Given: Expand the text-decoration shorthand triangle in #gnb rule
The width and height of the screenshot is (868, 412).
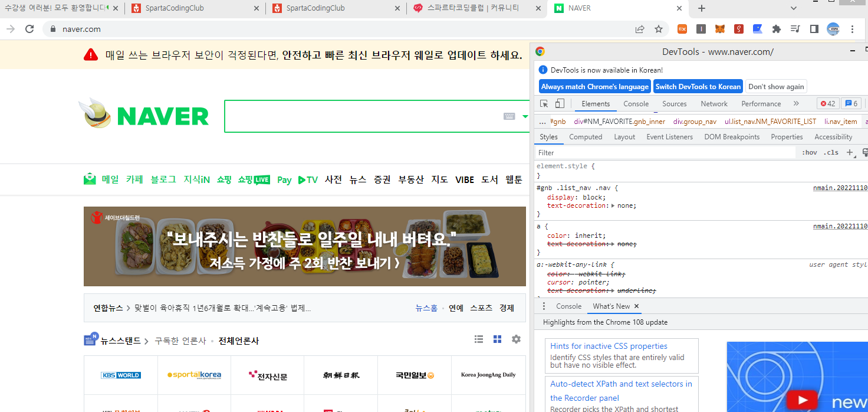Looking at the screenshot, I should point(613,206).
